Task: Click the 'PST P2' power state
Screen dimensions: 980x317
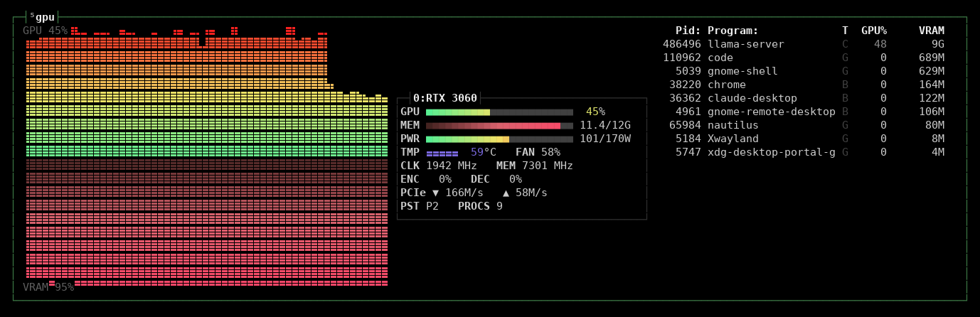Action: [420, 206]
